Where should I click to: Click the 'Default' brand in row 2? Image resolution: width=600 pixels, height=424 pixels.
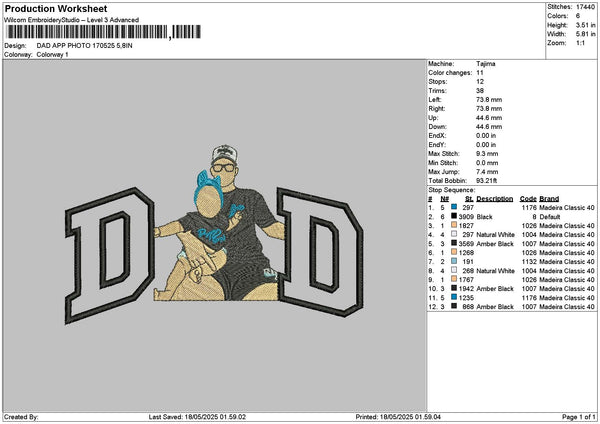click(550, 217)
